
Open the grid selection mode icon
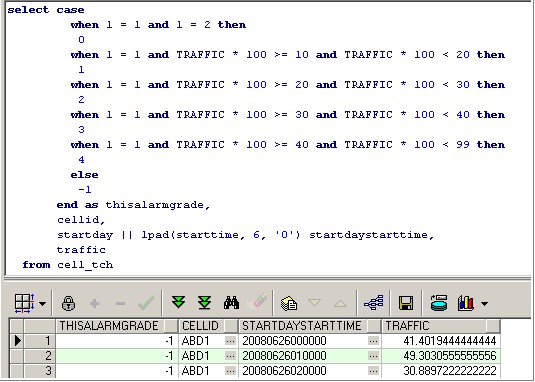click(x=25, y=303)
